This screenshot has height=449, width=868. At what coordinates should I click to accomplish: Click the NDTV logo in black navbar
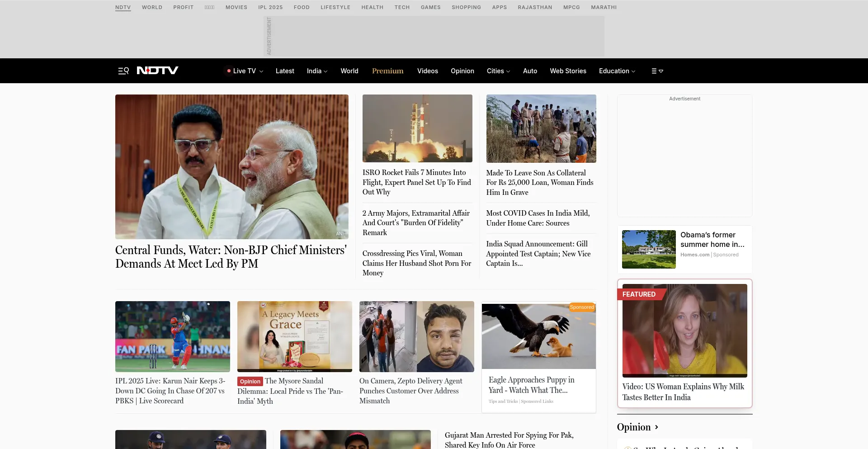157,71
